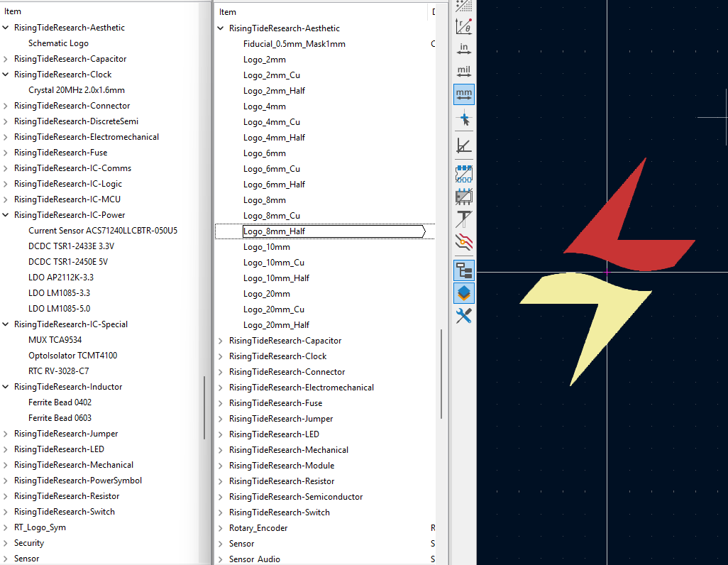Select Logo_4mm_Half footprint
728x565 pixels.
pos(275,138)
